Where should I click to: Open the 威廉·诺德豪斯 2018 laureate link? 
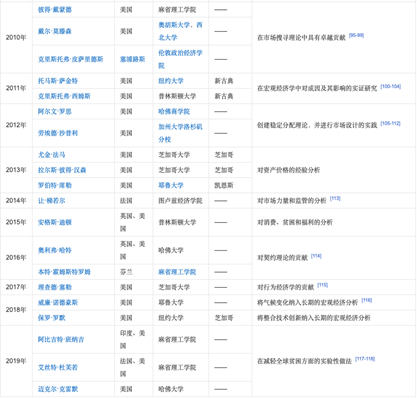(58, 303)
